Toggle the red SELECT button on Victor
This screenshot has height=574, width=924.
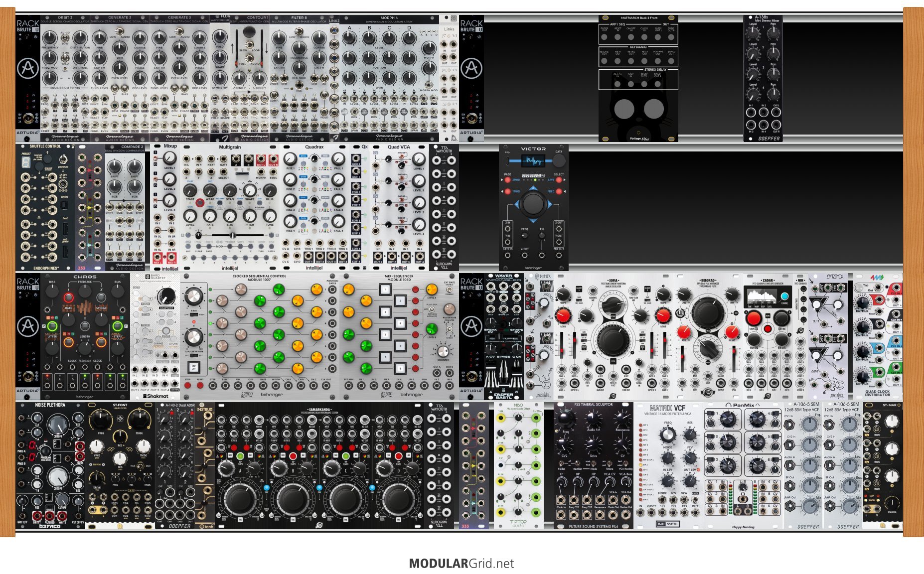[559, 180]
